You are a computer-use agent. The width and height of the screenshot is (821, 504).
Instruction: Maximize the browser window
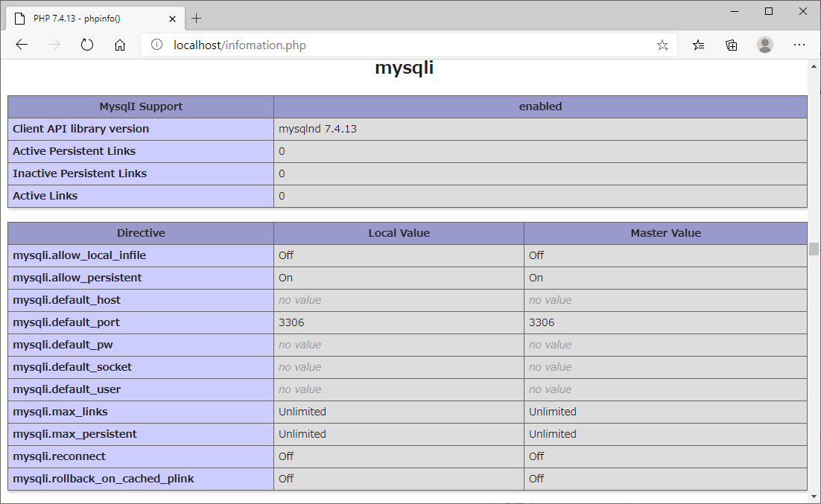coord(769,11)
